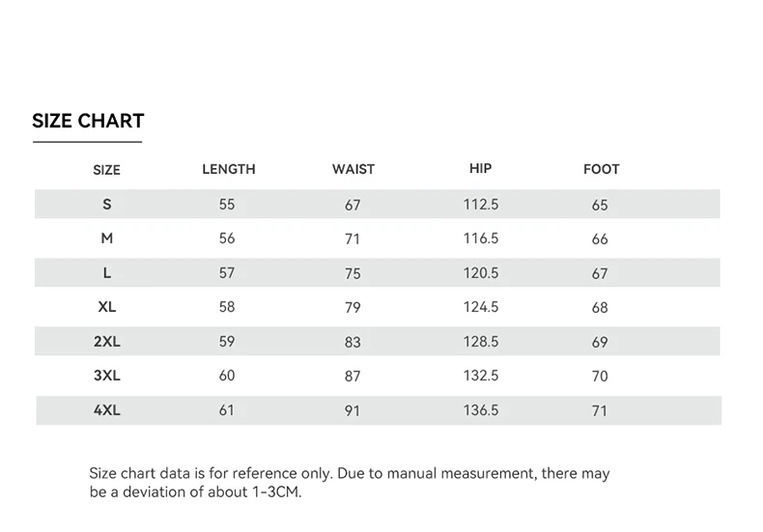763x532 pixels.
Task: Click the LENGTH column header
Action: click(x=229, y=169)
